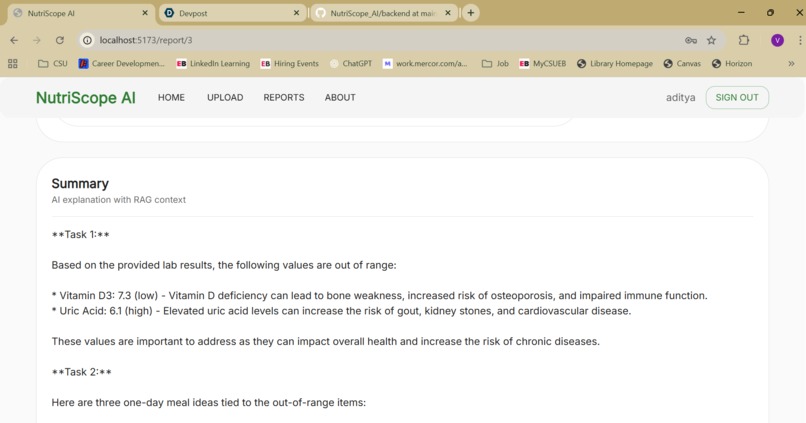Click the browser forward arrow
The width and height of the screenshot is (806, 423).
point(36,40)
